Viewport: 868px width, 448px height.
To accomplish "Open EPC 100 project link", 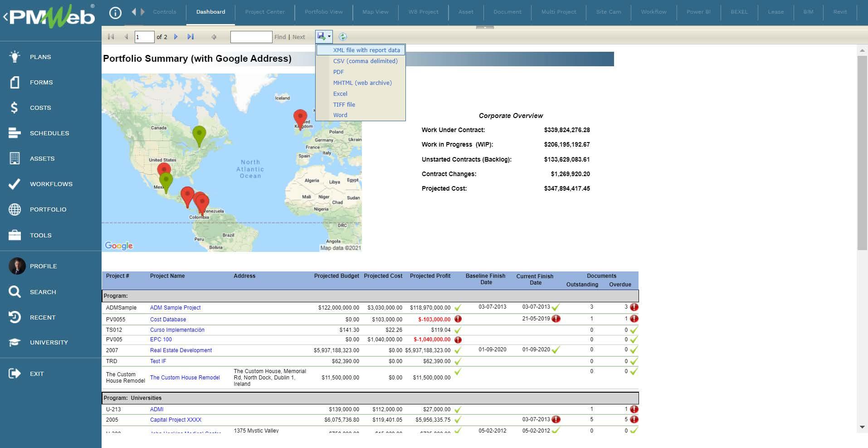I will point(161,340).
